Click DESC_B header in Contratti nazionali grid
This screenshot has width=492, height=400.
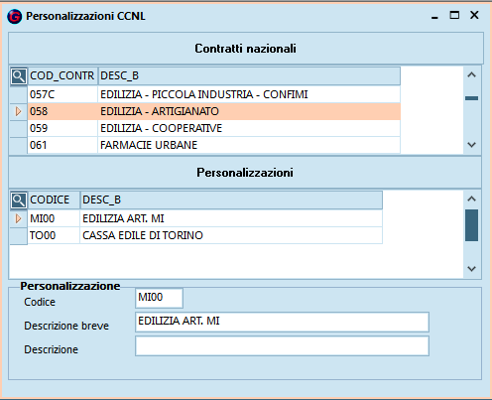249,76
